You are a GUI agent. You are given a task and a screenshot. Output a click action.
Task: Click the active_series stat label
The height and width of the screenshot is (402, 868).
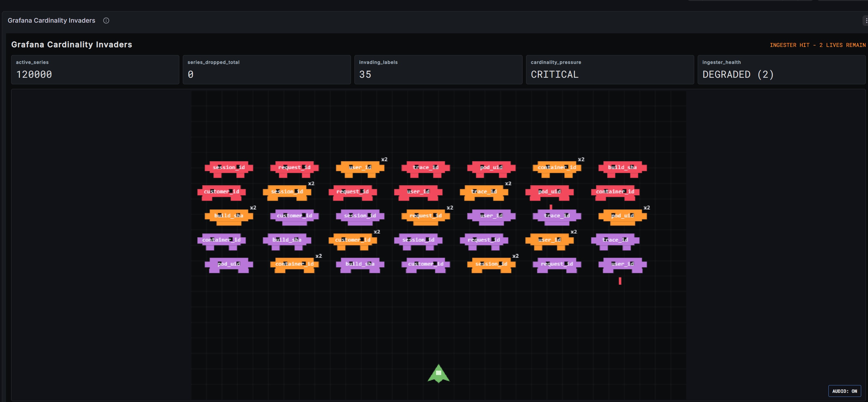point(32,62)
